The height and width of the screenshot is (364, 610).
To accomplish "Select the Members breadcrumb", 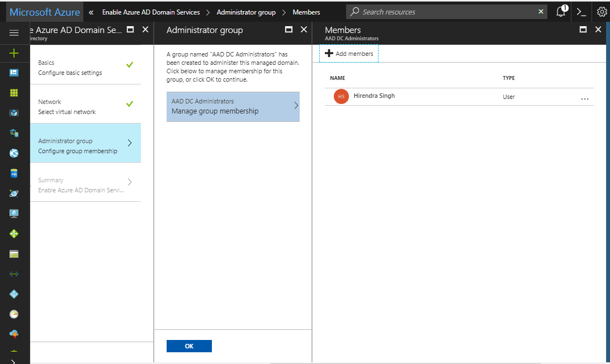I will coord(306,12).
